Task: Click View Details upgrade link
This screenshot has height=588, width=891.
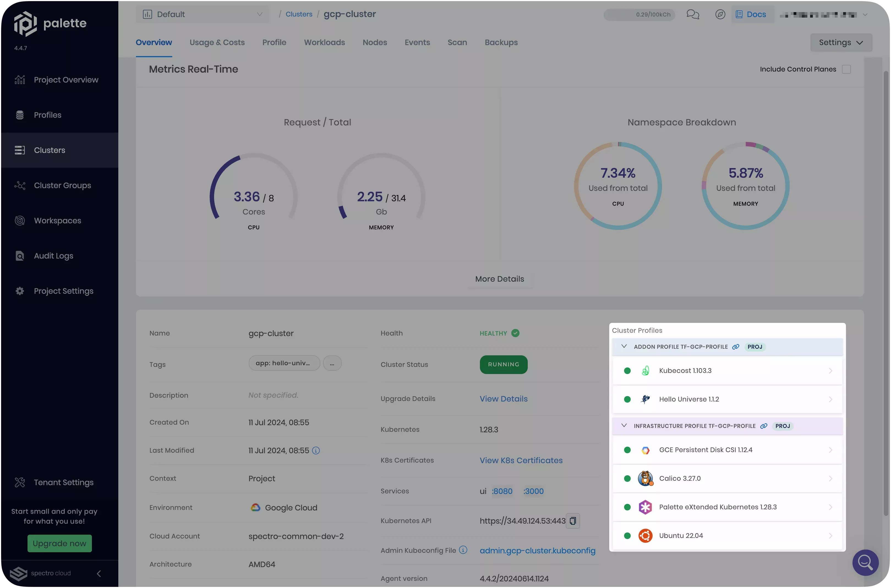Action: click(x=504, y=399)
